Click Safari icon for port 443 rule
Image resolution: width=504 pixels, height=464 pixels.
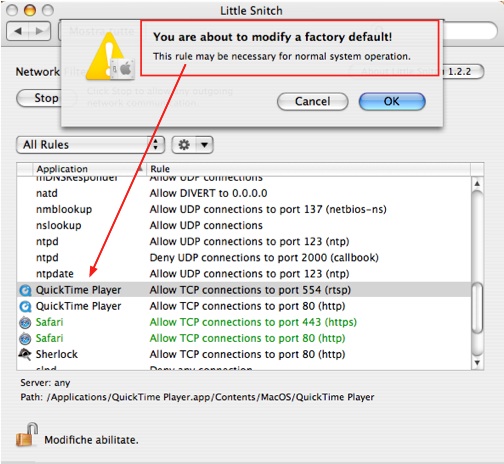pos(25,322)
